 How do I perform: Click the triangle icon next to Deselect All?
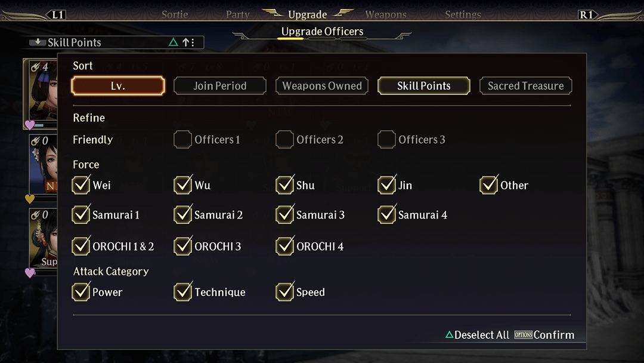(450, 334)
